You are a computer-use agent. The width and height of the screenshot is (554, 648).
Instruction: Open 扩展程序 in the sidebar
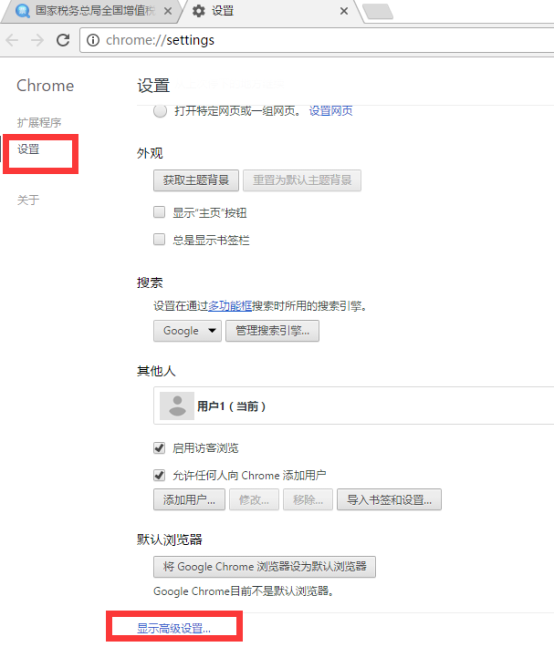[39, 122]
